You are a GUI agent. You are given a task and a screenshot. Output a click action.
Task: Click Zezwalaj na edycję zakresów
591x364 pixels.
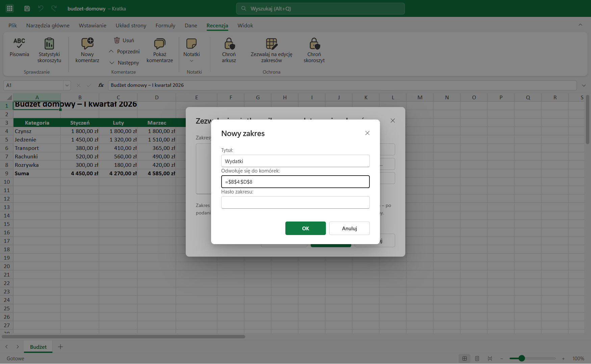(272, 50)
